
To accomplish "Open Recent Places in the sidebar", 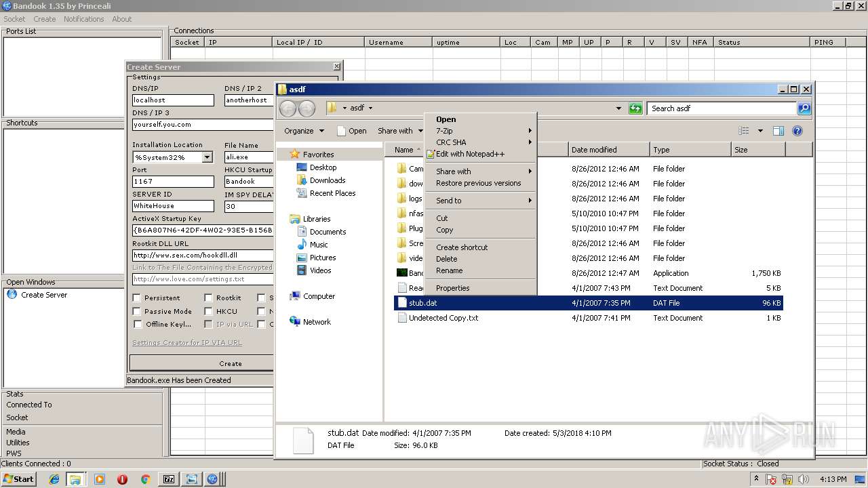I will pyautogui.click(x=332, y=193).
